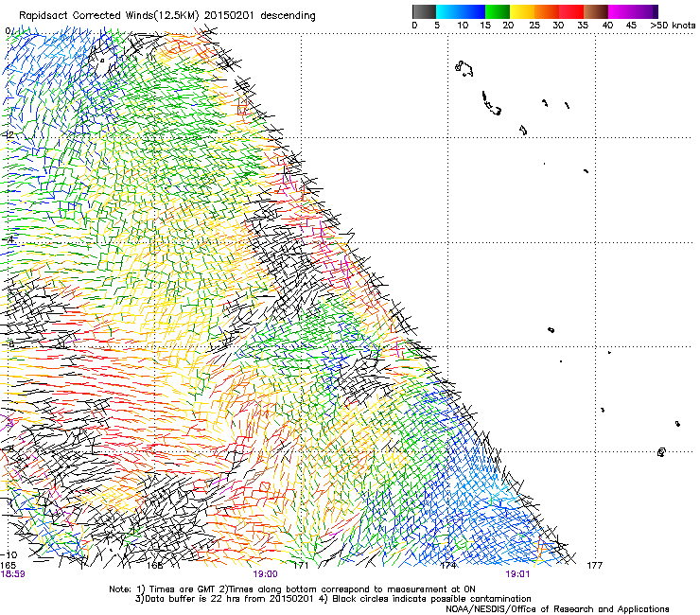Click the cyan 5-10 knots legend swatch
This screenshot has width=700, height=615.
448,11
